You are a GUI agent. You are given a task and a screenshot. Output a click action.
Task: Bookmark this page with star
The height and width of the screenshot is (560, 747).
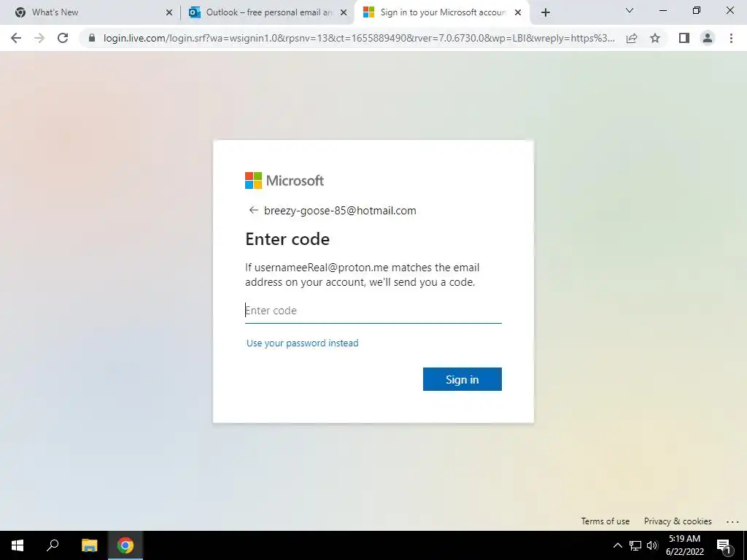tap(655, 38)
